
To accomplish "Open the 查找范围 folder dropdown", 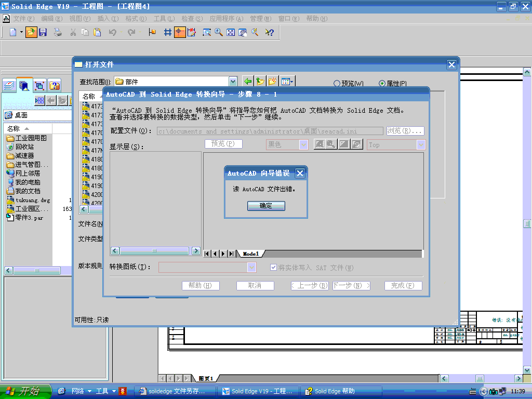I will [x=233, y=82].
